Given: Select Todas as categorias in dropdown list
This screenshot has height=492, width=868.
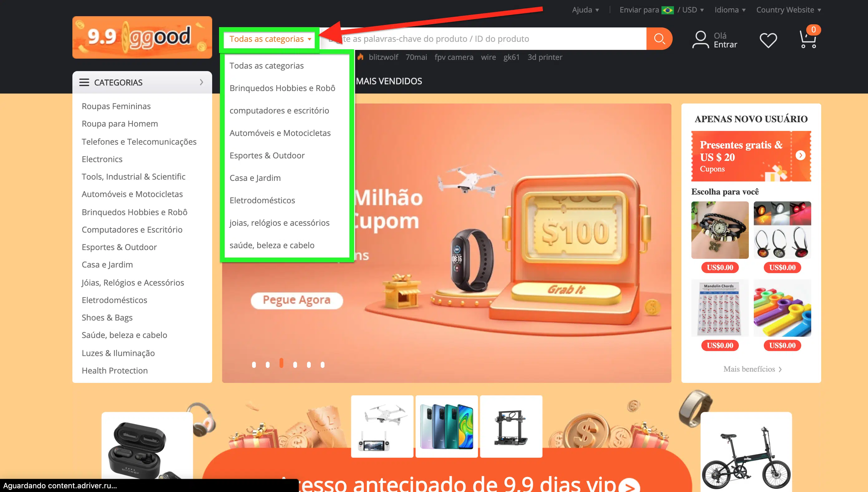Looking at the screenshot, I should coord(266,65).
